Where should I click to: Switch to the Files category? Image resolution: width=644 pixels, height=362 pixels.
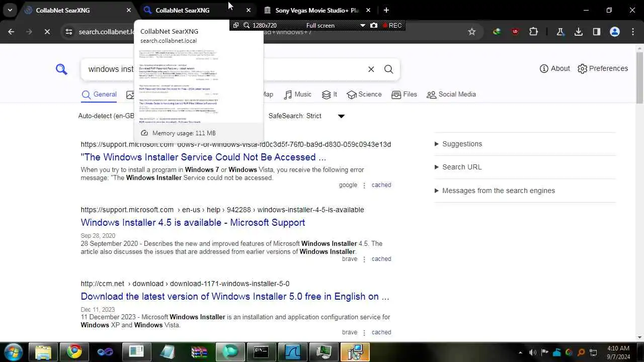click(404, 95)
